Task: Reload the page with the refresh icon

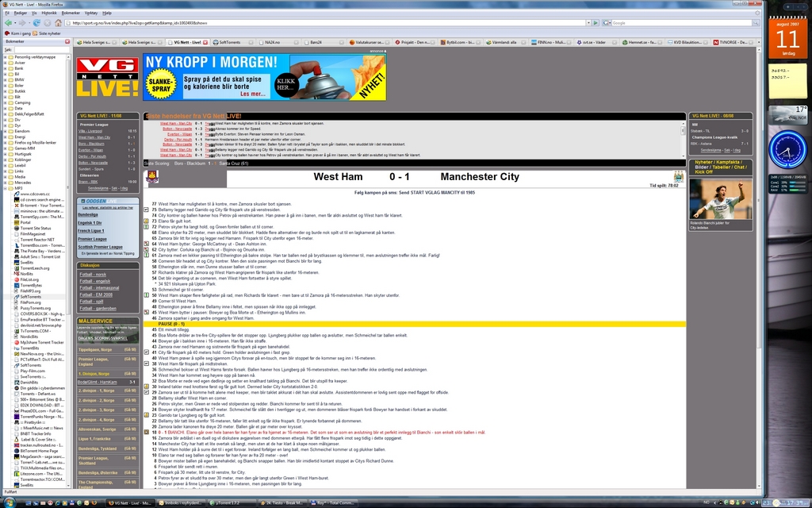Action: (x=36, y=23)
